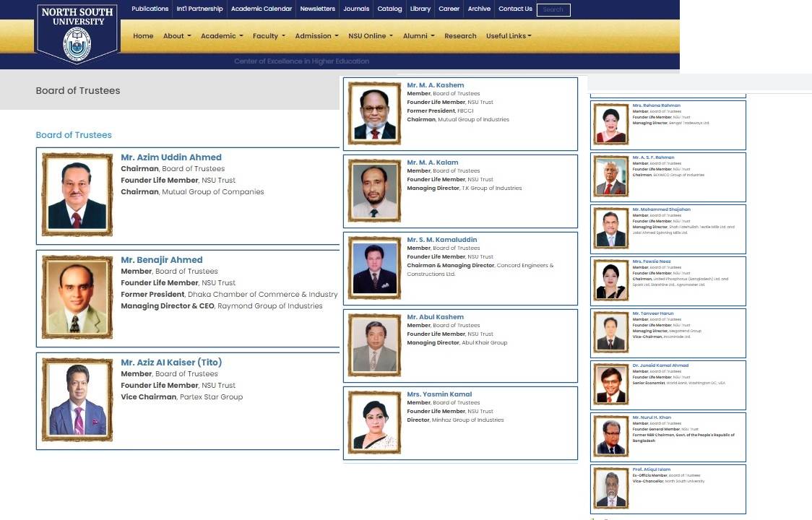Click Mr. Mohammed Shajahan's portrait
The width and height of the screenshot is (812, 520).
point(611,228)
